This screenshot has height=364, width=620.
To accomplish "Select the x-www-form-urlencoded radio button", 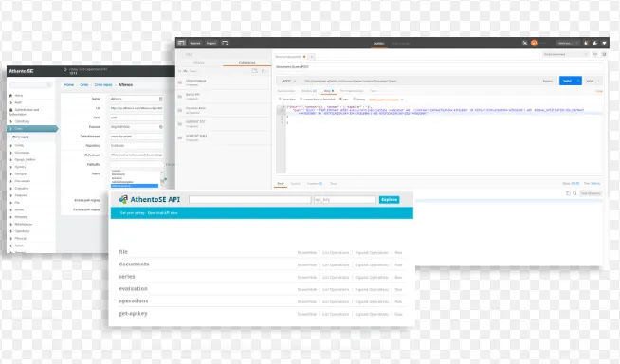I will 301,100.
